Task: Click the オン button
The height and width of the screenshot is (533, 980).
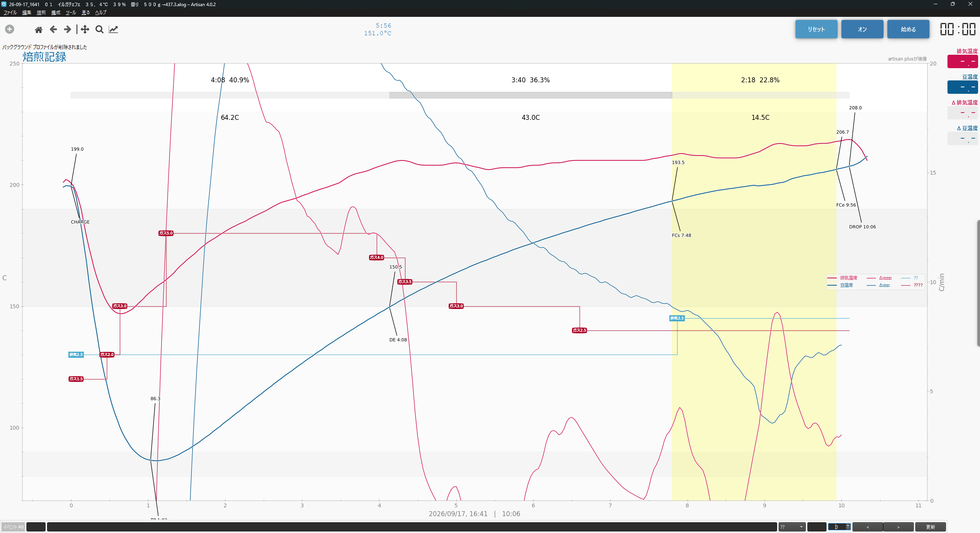Action: coord(862,29)
